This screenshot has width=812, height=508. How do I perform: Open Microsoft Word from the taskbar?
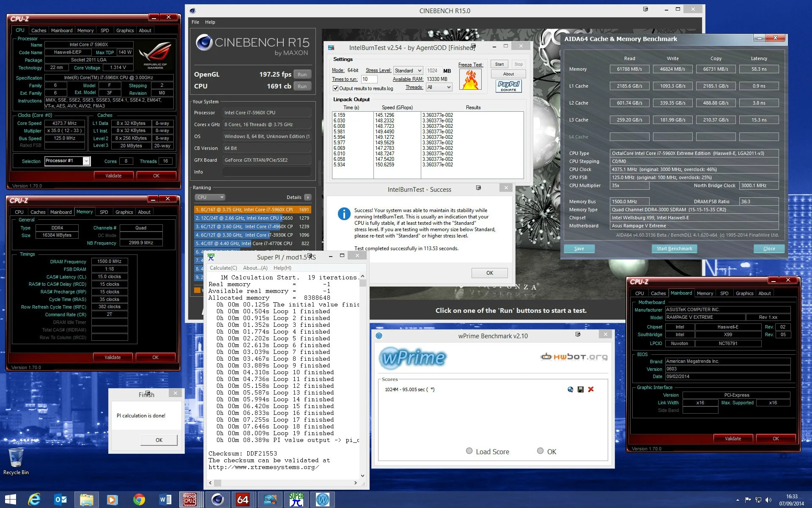(165, 500)
